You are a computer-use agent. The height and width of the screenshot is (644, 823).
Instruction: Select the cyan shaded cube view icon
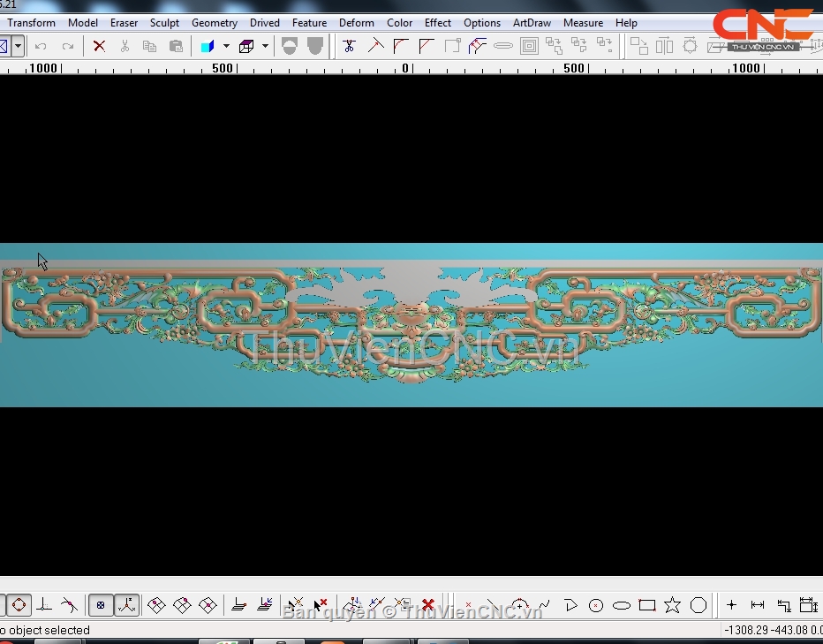(208, 46)
